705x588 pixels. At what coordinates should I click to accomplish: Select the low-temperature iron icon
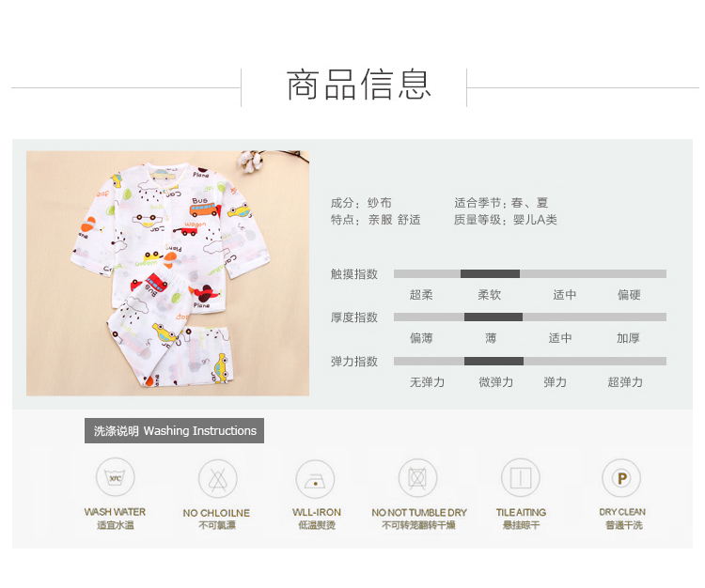315,480
